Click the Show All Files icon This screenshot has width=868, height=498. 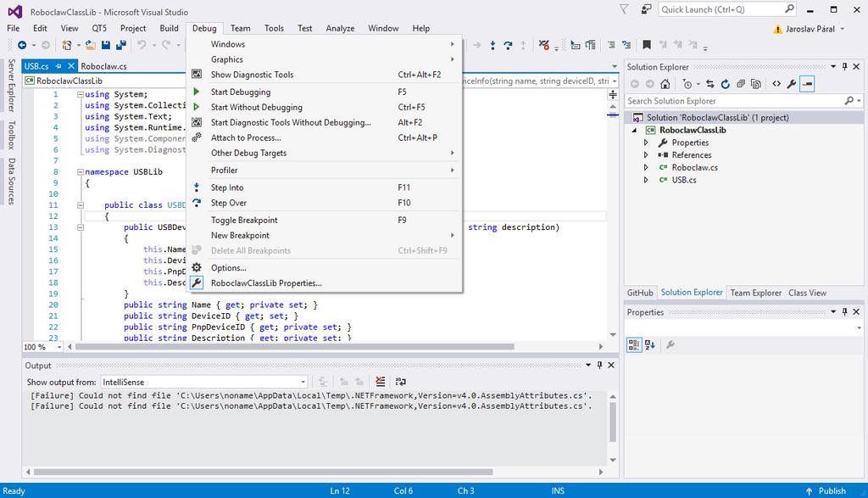point(755,84)
